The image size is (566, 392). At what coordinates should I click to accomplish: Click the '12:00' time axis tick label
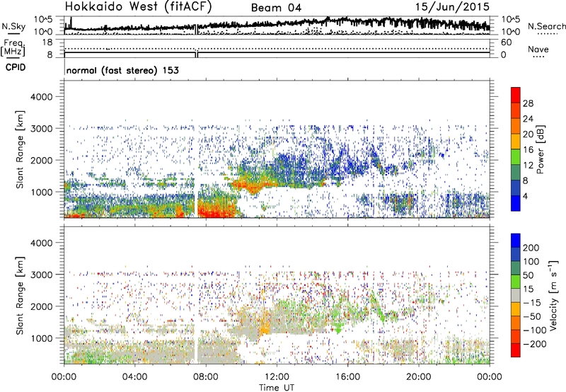pos(277,377)
